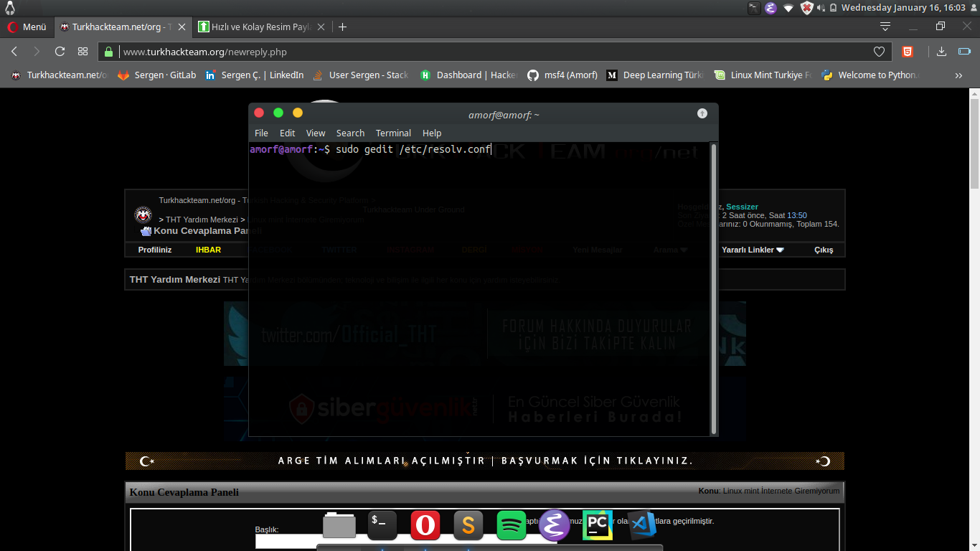Click the Linux penguin menu icon
The width and height of the screenshot is (980, 551).
click(x=9, y=8)
